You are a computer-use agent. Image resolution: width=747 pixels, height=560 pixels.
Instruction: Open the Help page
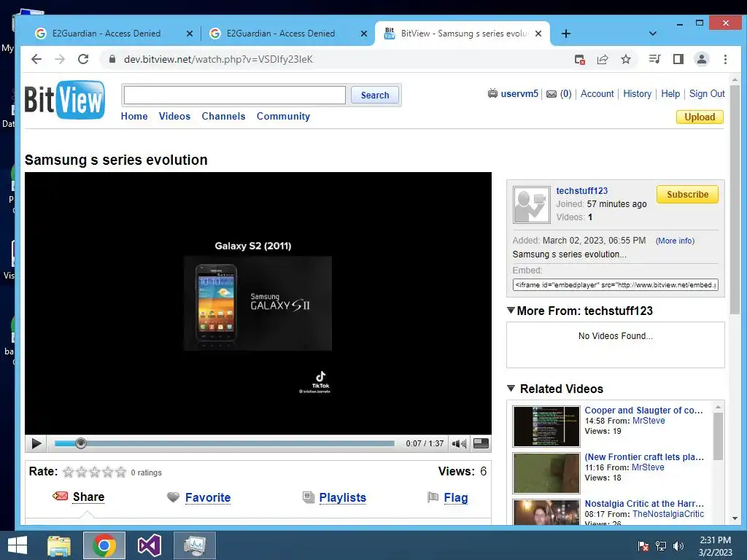[670, 93]
